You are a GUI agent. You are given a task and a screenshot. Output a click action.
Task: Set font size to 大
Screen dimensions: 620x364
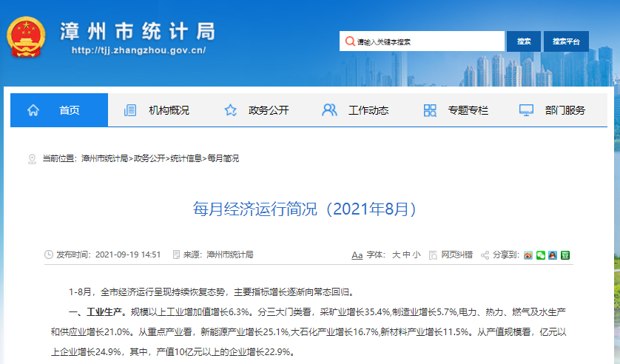point(396,255)
